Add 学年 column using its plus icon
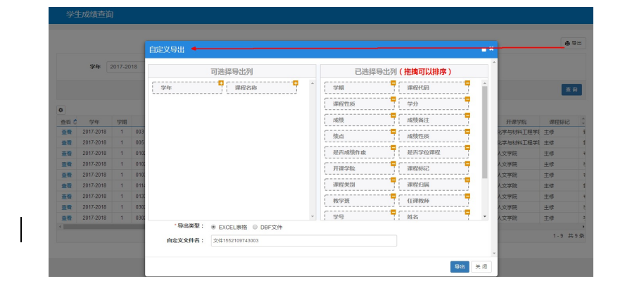This screenshot has height=305, width=644. pyautogui.click(x=220, y=83)
